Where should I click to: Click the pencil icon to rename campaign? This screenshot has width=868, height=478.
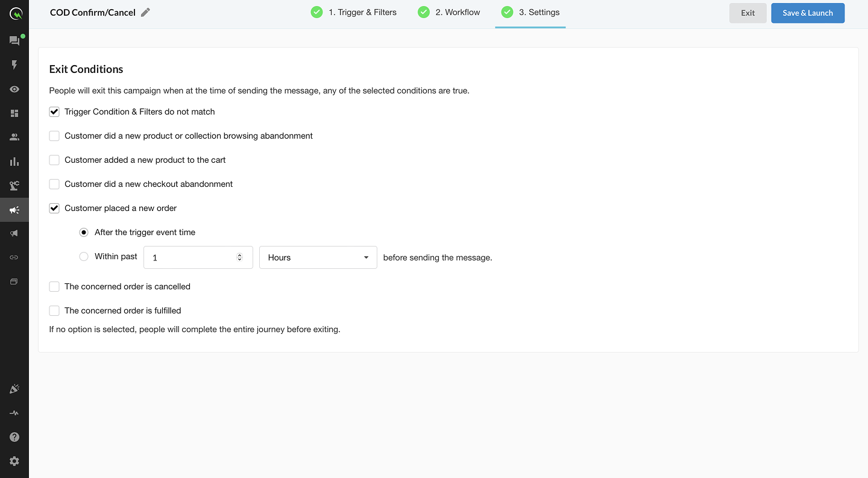145,13
